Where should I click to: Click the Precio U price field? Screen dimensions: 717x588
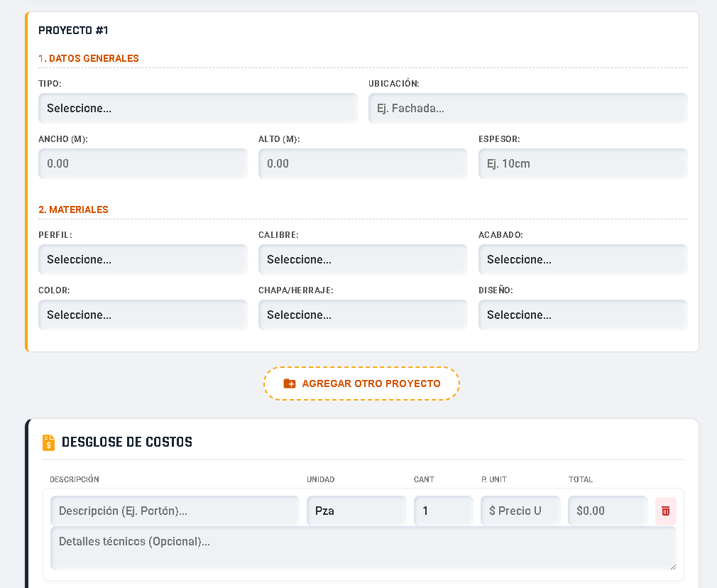[520, 511]
